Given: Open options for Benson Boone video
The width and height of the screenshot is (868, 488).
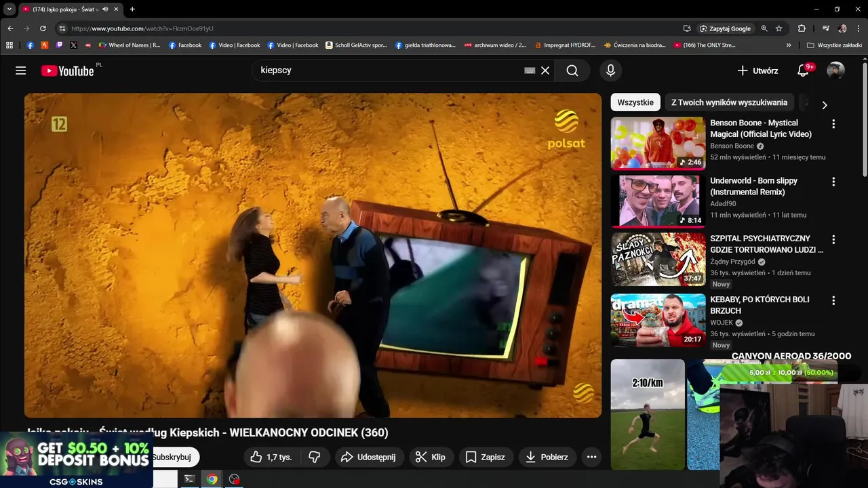Looking at the screenshot, I should click(833, 124).
